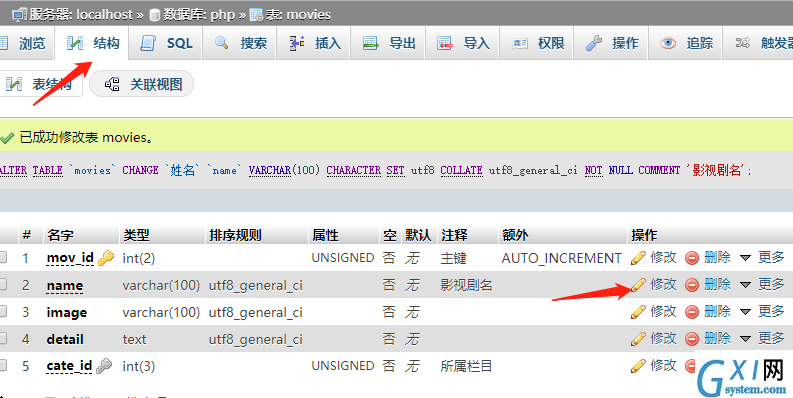Click the index key icon beside cate_id
The image size is (793, 398).
(x=104, y=366)
